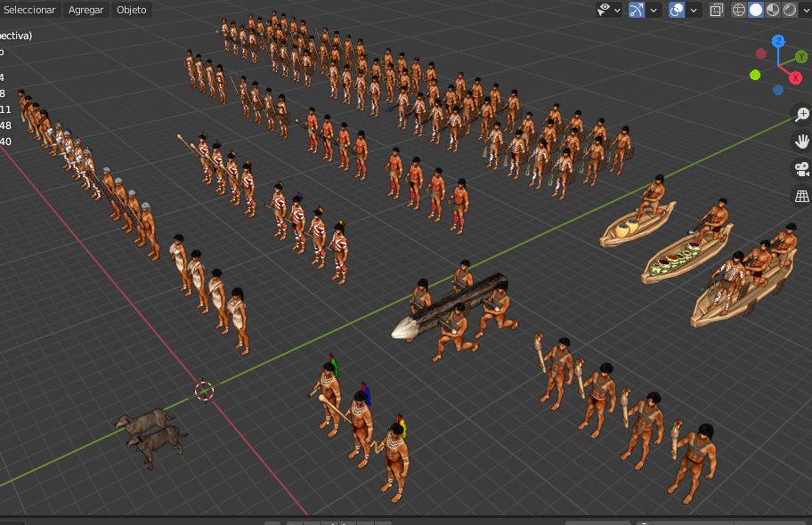Screen dimensions: 812x525
Task: Click the green Y axis on the gizmo
Action: pyautogui.click(x=801, y=56)
